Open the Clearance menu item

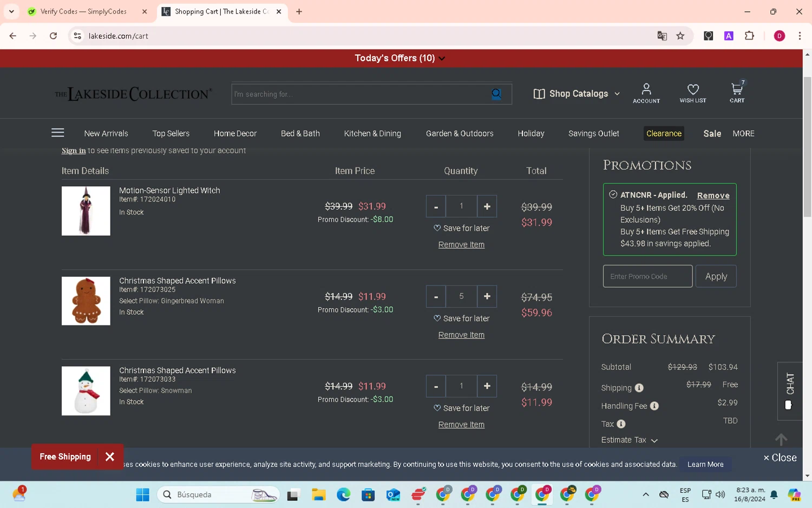tap(664, 133)
